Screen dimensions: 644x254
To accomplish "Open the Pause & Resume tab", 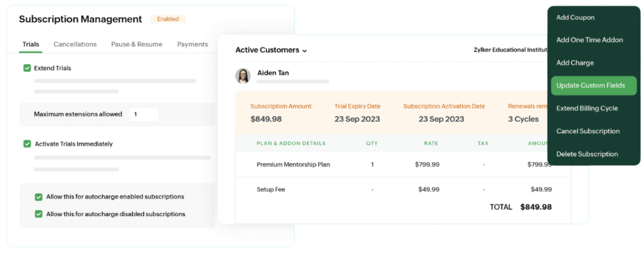I will coord(137,45).
